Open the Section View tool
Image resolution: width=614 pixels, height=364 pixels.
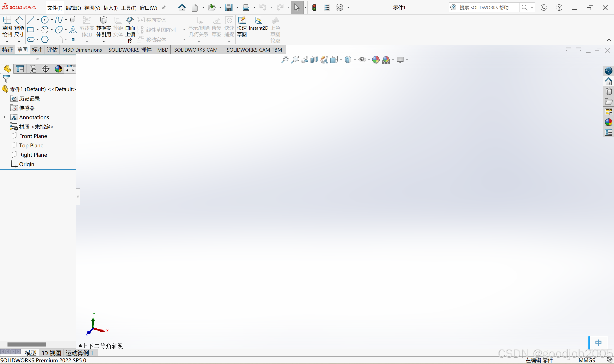(314, 60)
